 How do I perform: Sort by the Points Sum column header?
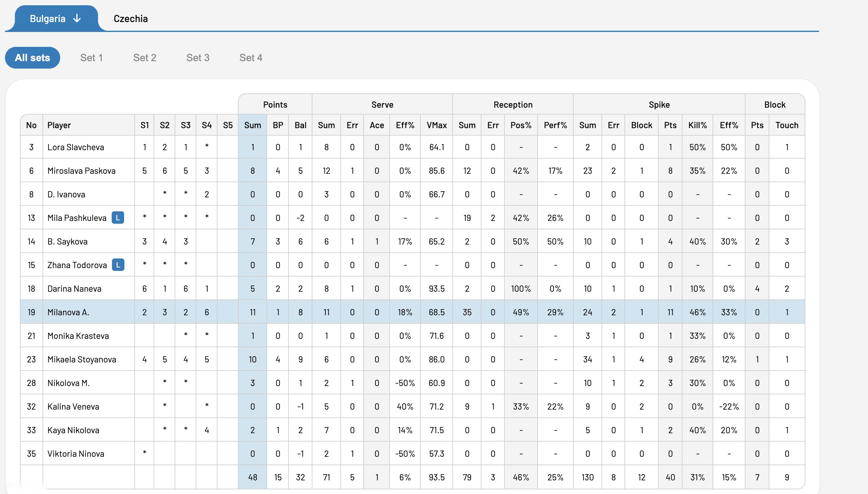coord(253,125)
